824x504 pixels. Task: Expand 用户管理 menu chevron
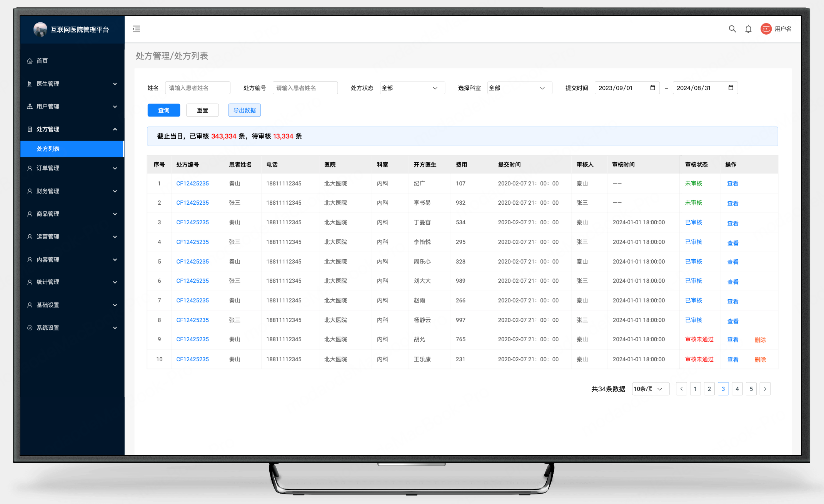coord(115,107)
